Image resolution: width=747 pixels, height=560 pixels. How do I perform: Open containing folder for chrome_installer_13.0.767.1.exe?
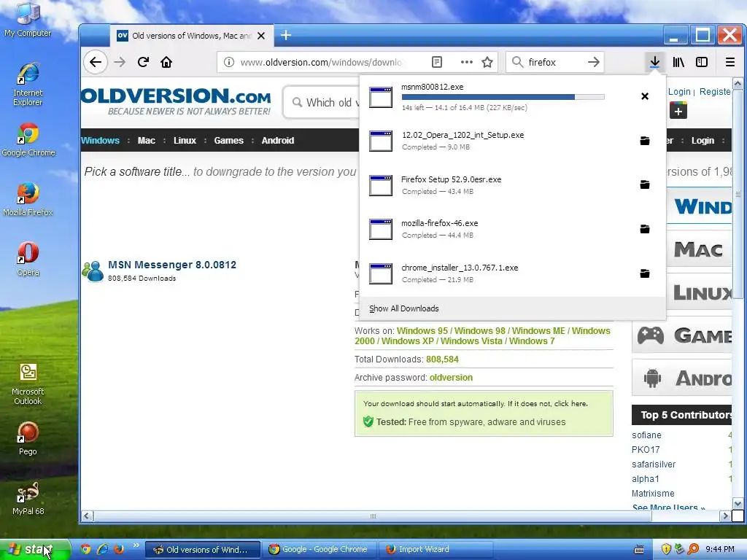coord(645,273)
